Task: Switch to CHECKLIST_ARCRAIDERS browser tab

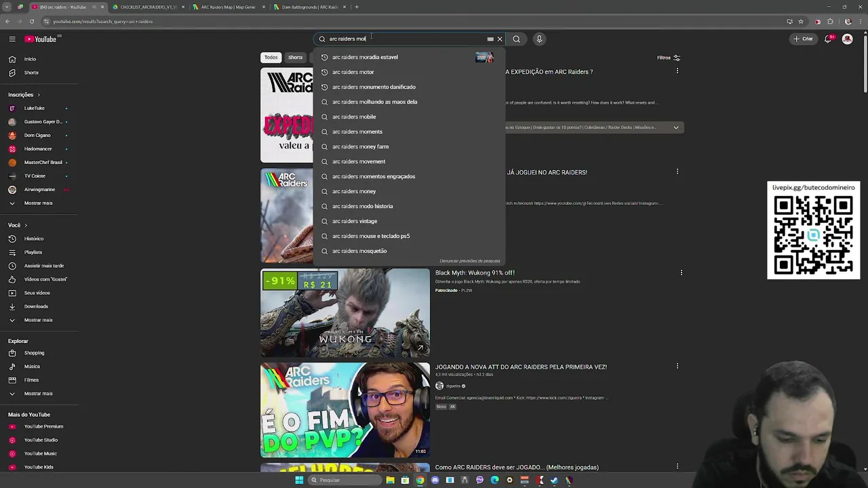Action: pyautogui.click(x=149, y=7)
